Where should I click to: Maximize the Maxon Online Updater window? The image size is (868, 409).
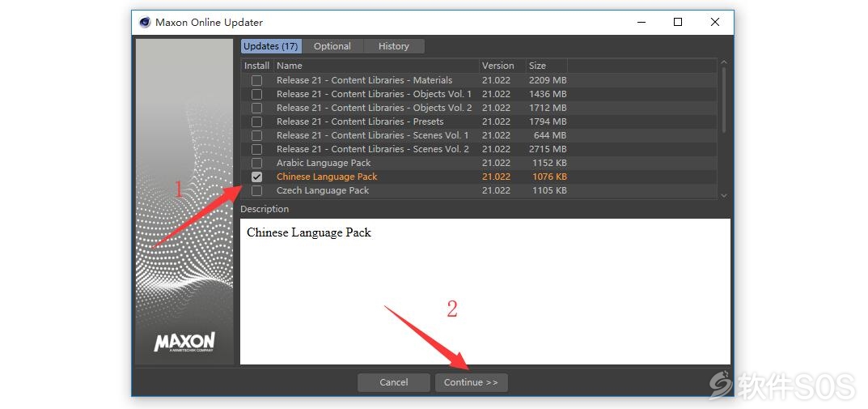point(678,22)
